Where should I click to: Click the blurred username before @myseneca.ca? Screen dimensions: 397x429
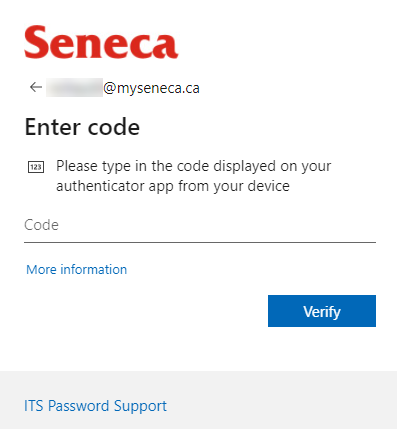(74, 88)
